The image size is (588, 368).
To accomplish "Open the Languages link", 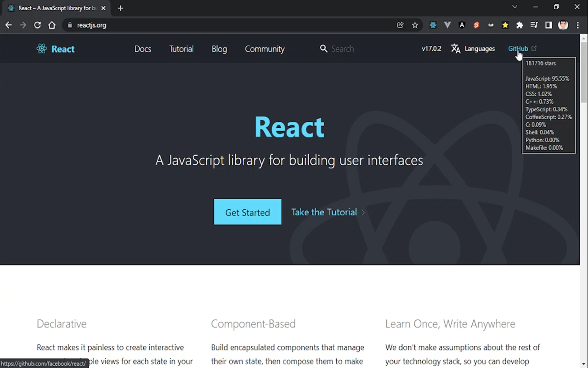I will (x=480, y=49).
